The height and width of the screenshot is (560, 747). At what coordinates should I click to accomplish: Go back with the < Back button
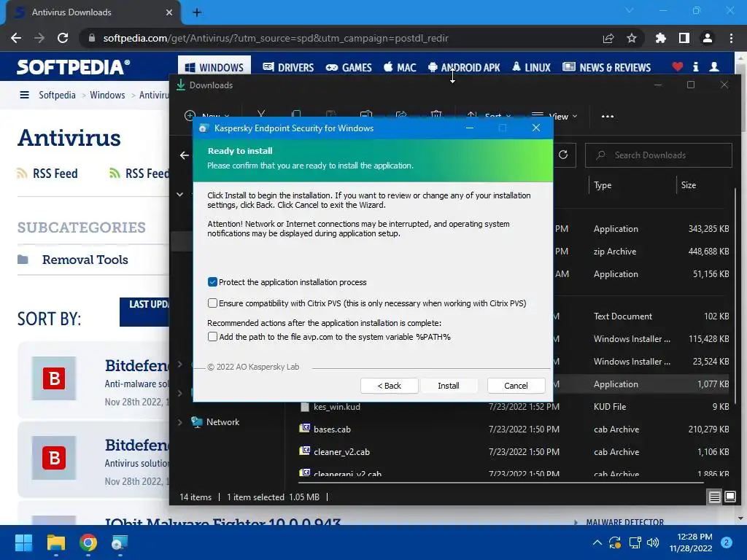point(390,386)
